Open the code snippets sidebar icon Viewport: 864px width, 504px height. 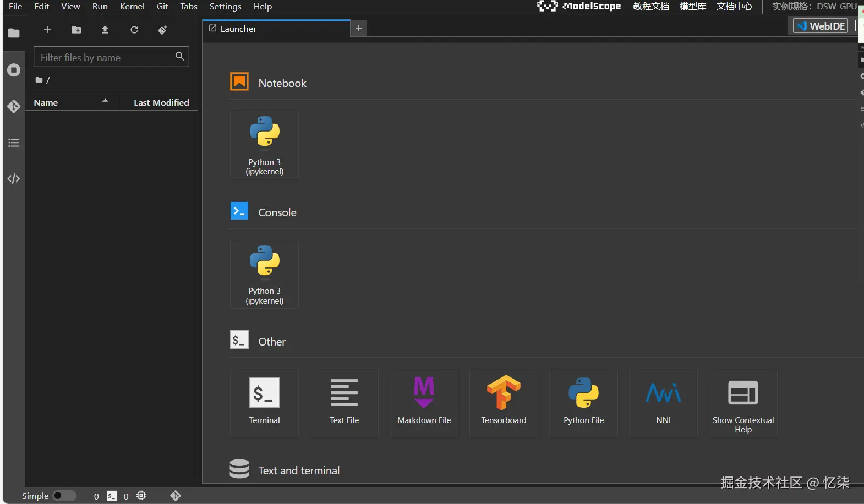[x=14, y=179]
